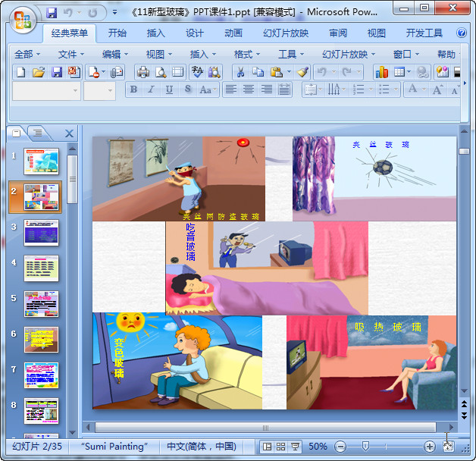Save via quick access toolbar icon

[52, 13]
